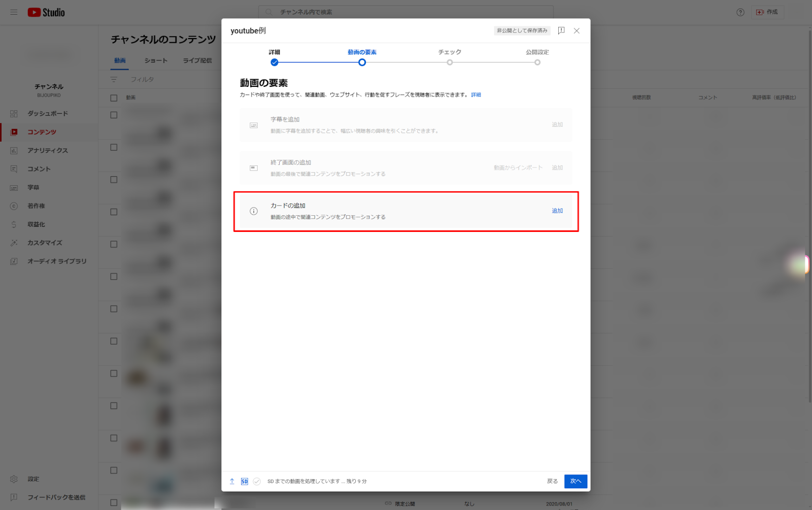Open the 詳細 learn-more link under 動画の要素
This screenshot has width=812, height=510.
pyautogui.click(x=476, y=95)
